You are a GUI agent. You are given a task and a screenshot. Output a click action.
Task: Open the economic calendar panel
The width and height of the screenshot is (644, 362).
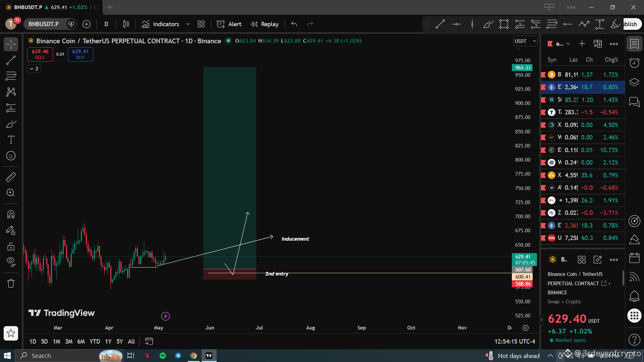(634, 258)
